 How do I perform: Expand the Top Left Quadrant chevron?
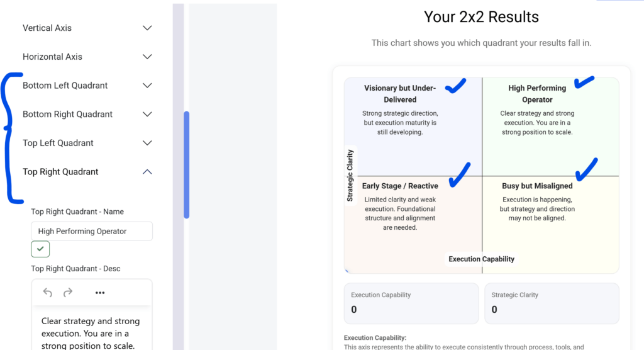(147, 143)
